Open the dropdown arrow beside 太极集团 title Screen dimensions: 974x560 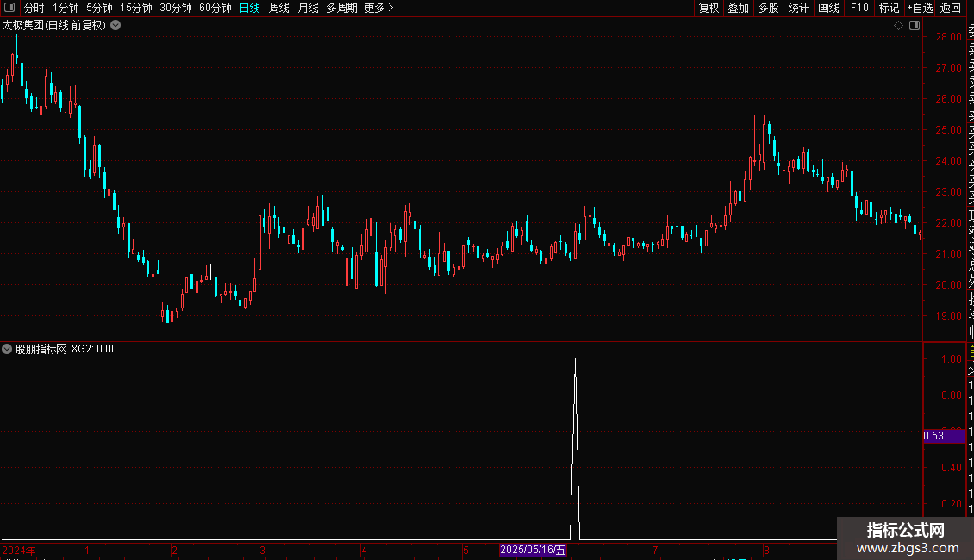(x=116, y=26)
